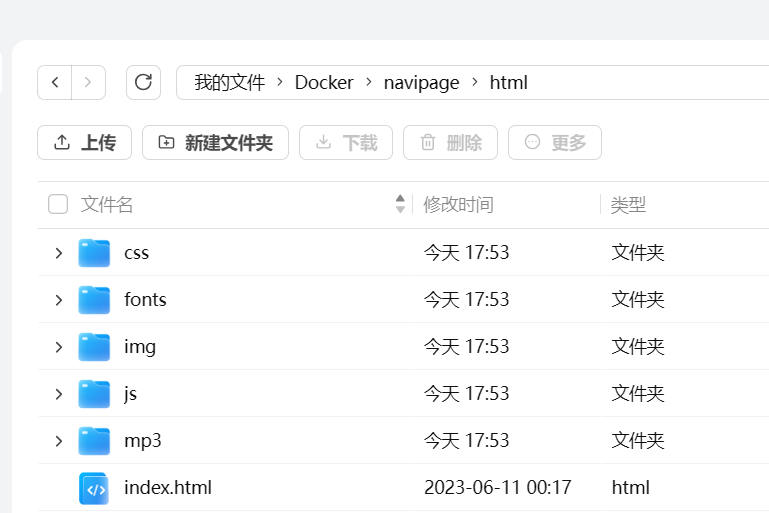Viewport: 769px width, 513px height.
Task: Click the 新建文件夹 button
Action: click(215, 143)
